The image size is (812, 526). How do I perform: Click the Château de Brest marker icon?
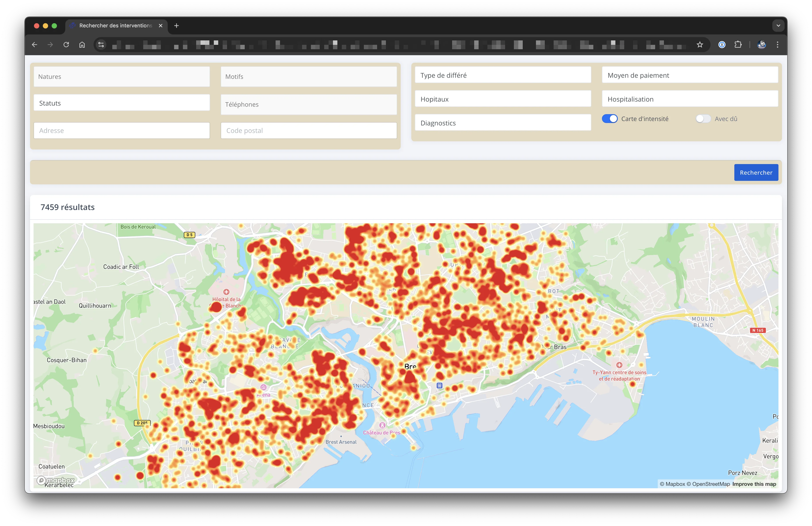tap(382, 425)
